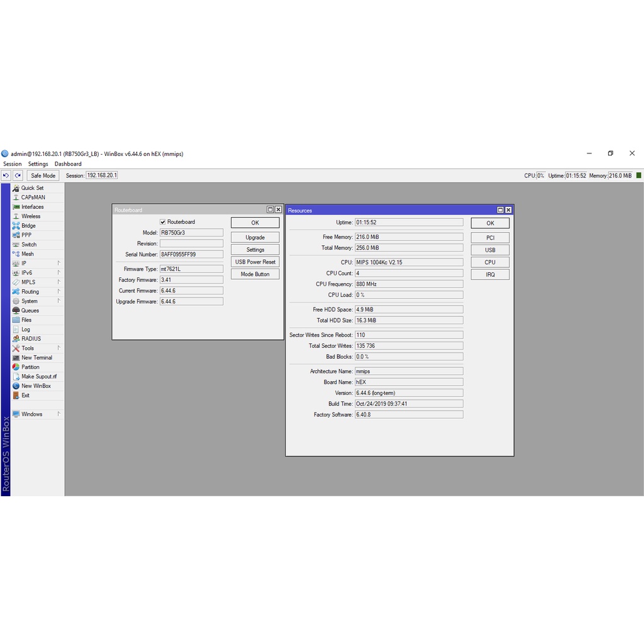Launch New Terminal from the sidebar
The height and width of the screenshot is (644, 644).
pos(36,358)
